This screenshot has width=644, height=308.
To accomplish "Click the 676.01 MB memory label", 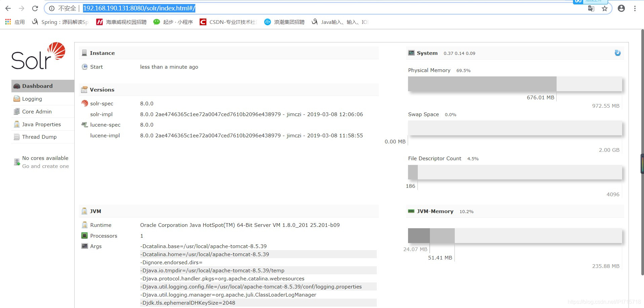I will [x=540, y=97].
